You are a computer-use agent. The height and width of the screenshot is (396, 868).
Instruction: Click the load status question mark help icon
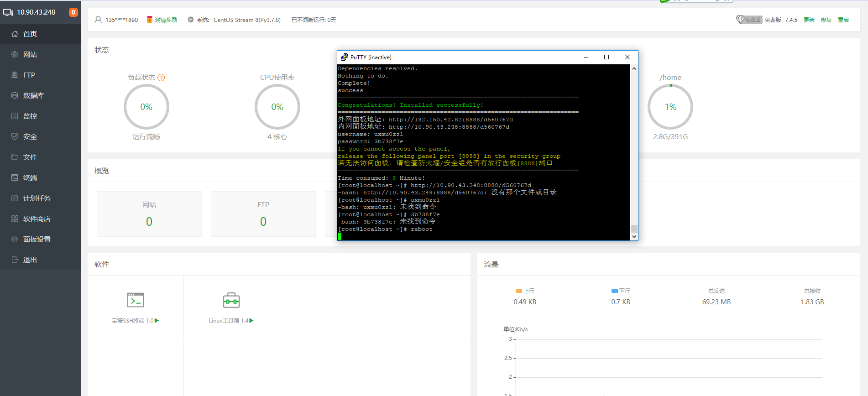click(x=161, y=78)
